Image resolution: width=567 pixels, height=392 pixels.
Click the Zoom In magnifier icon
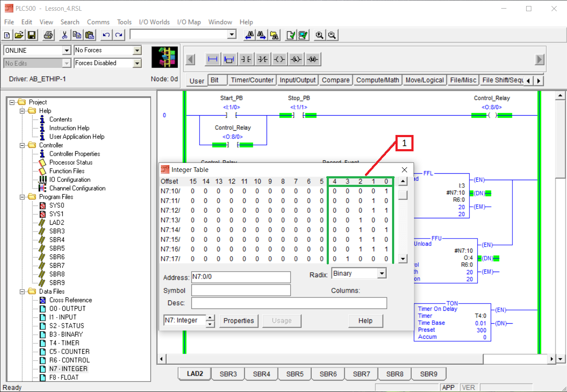319,35
